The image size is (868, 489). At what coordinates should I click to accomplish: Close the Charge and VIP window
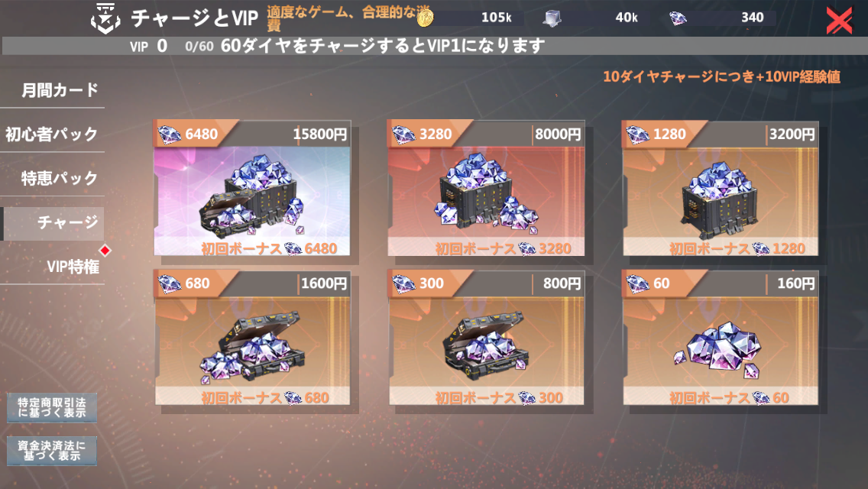point(839,21)
